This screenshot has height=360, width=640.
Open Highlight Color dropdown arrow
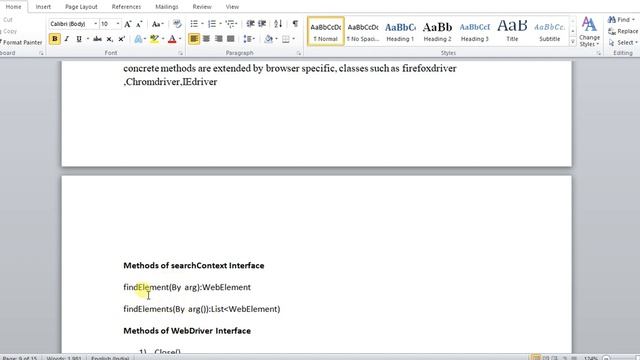pos(163,39)
